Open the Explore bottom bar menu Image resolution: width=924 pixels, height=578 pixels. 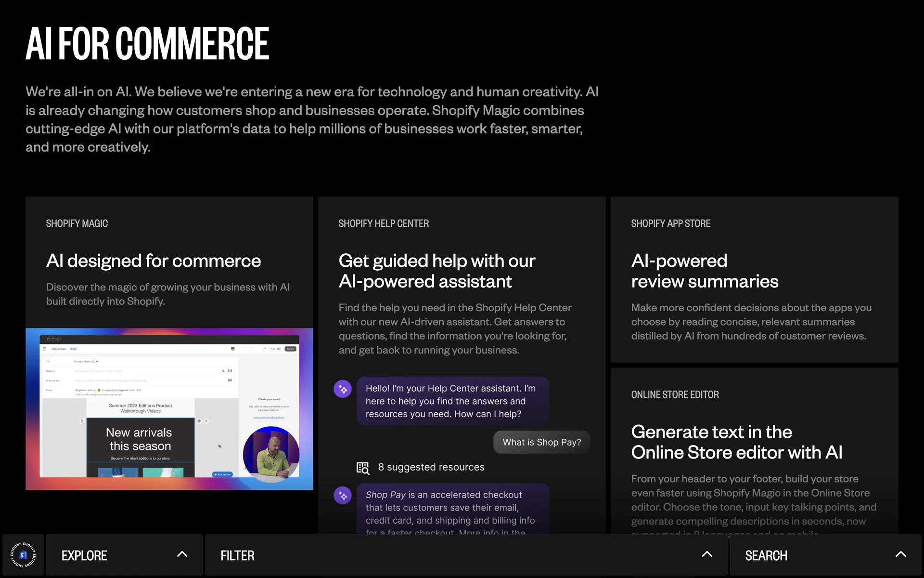[85, 555]
